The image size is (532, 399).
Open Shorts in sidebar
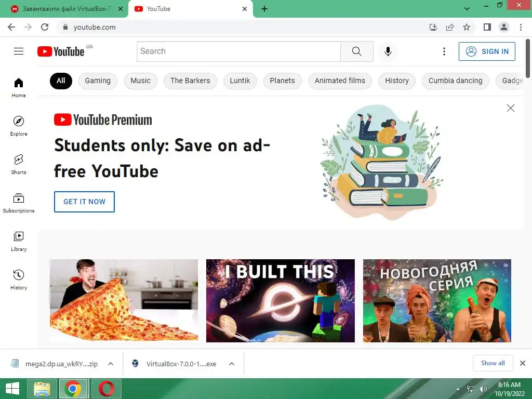point(19,164)
